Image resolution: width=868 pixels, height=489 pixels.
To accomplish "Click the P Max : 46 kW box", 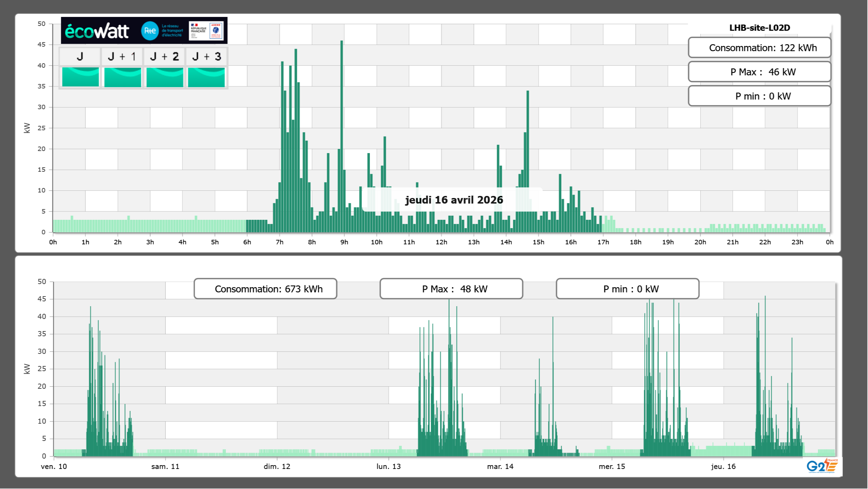I will pyautogui.click(x=759, y=72).
